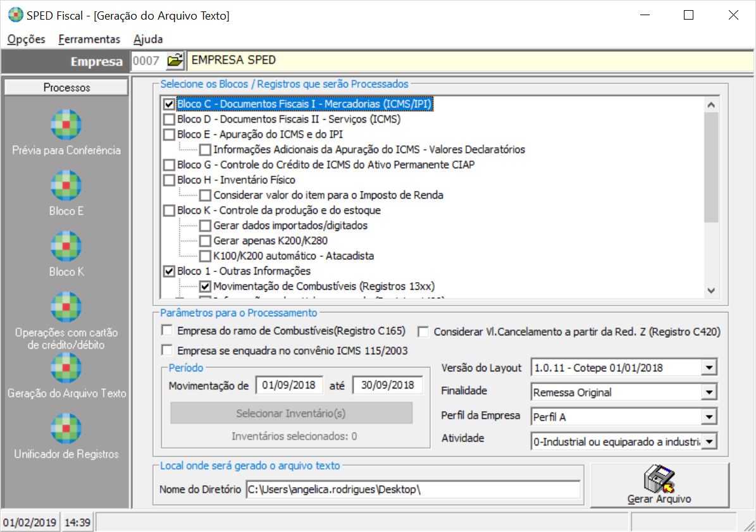Expand the Versão do Layout dropdown
The image size is (756, 532).
(x=709, y=368)
